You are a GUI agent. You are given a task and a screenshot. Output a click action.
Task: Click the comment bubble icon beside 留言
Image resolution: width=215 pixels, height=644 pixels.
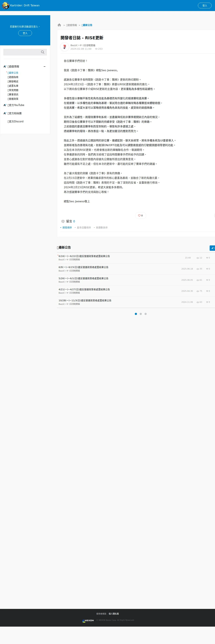[x=63, y=221]
